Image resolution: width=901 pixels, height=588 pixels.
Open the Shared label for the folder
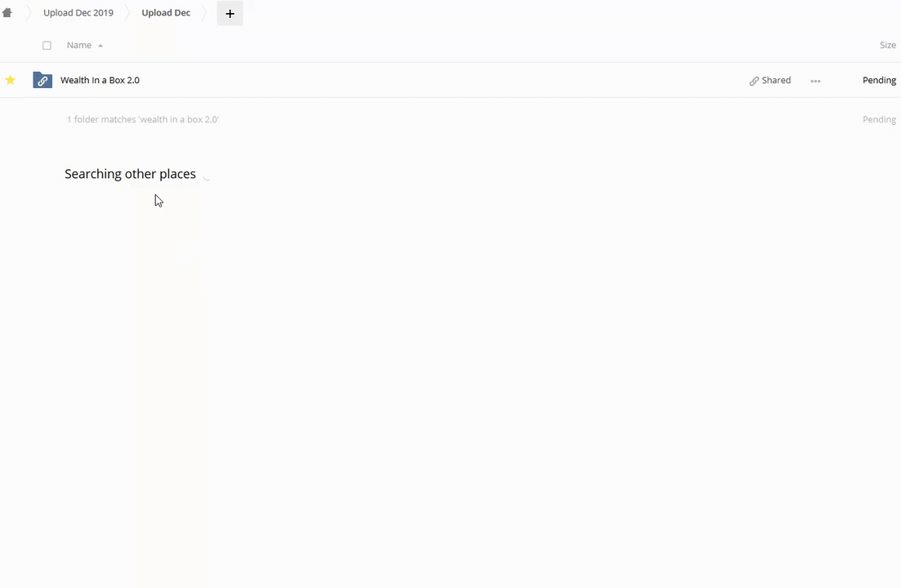[776, 80]
